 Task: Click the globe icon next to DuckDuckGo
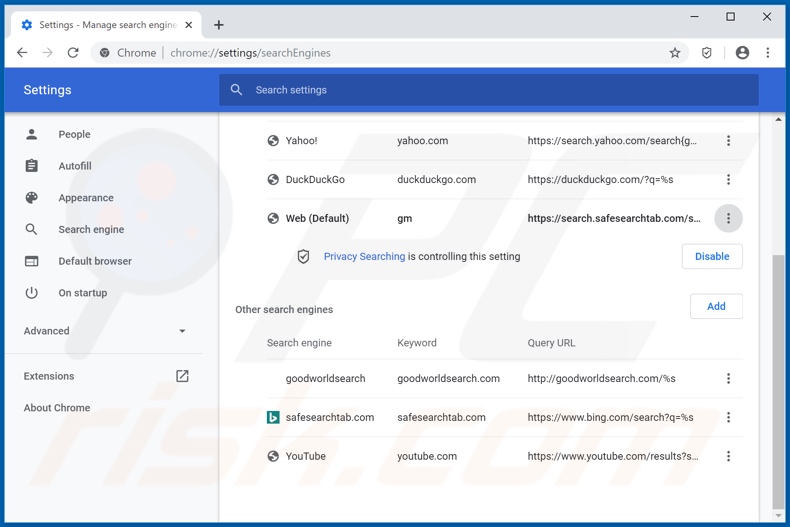[273, 179]
